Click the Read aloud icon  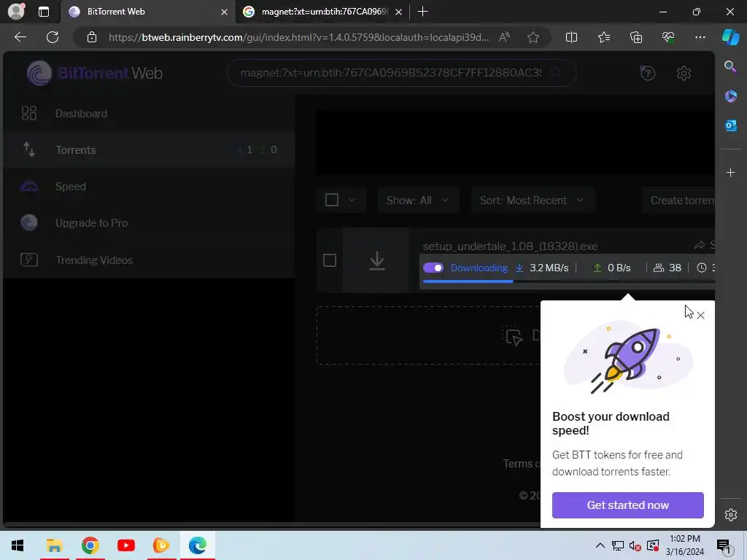coord(505,37)
